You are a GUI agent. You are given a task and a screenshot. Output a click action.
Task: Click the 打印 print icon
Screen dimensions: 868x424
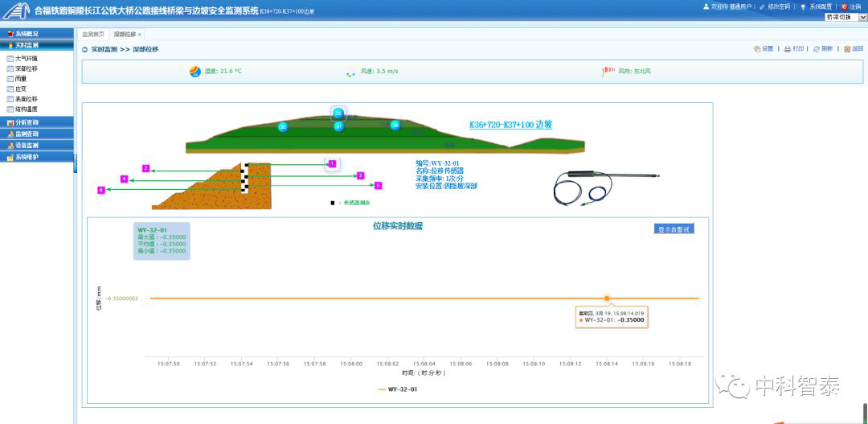coord(788,49)
